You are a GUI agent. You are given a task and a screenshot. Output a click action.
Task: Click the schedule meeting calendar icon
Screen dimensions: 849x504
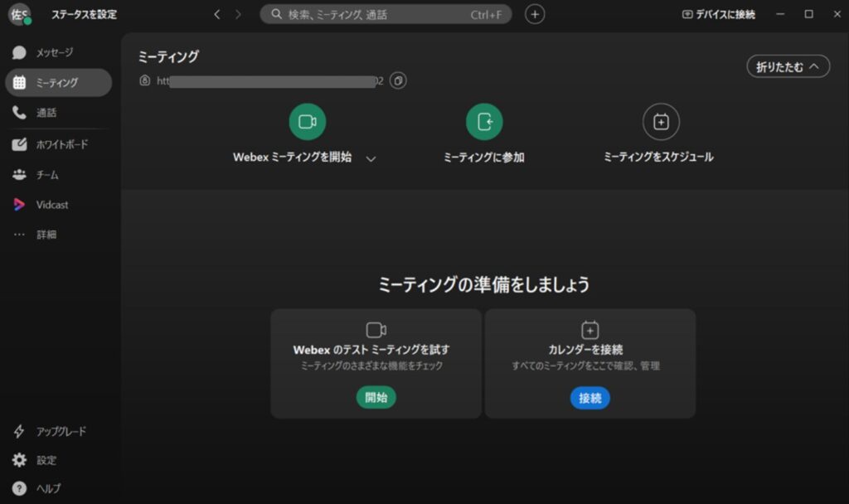click(661, 122)
